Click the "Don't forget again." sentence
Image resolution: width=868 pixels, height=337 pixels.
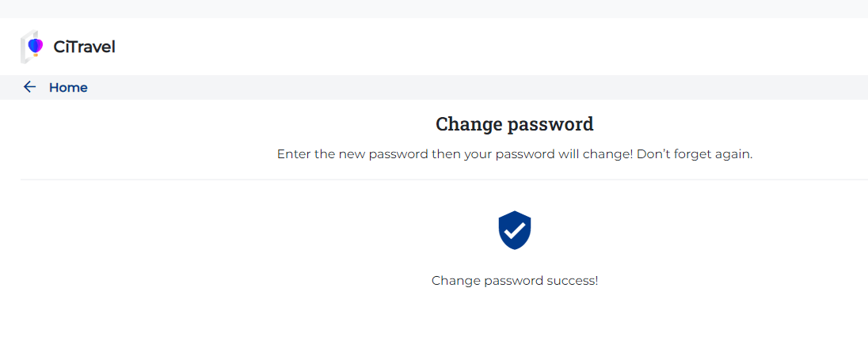tap(695, 154)
